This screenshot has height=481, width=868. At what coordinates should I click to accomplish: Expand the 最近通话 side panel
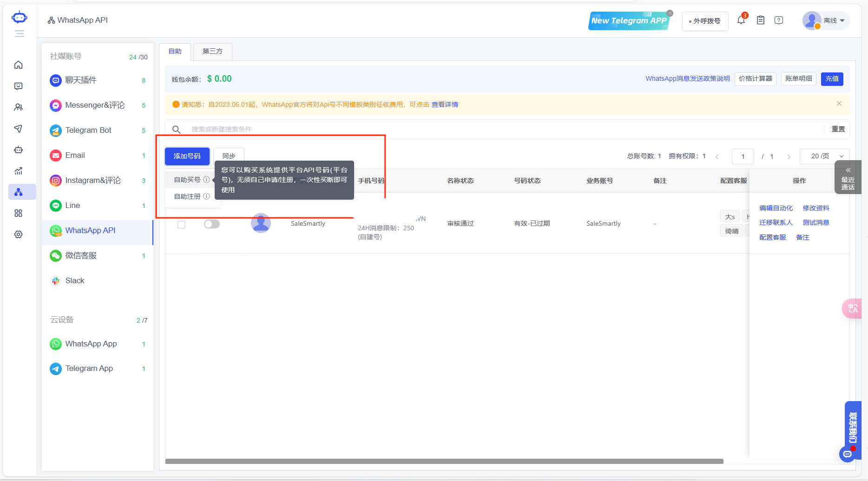848,177
